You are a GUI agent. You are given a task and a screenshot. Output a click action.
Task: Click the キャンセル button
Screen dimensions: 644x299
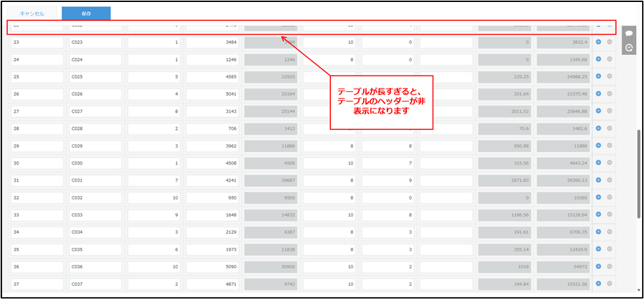32,13
